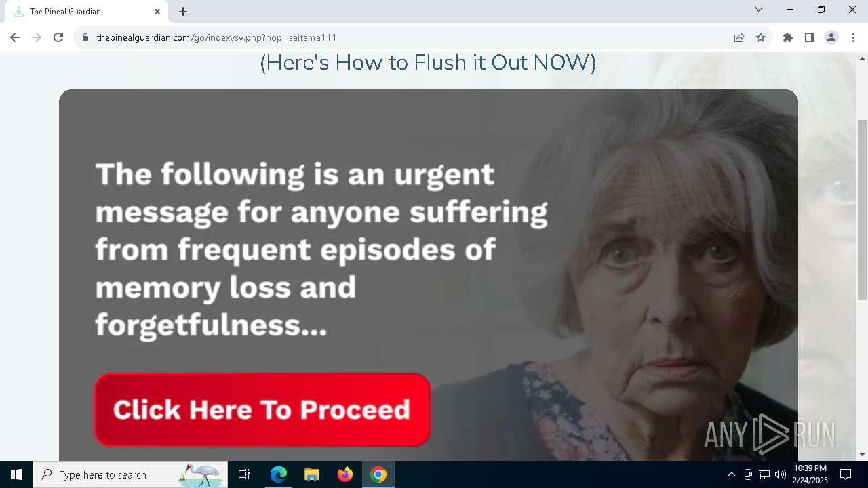Launch Firefox from the taskbar
Viewport: 868px width, 488px height.
point(345,474)
